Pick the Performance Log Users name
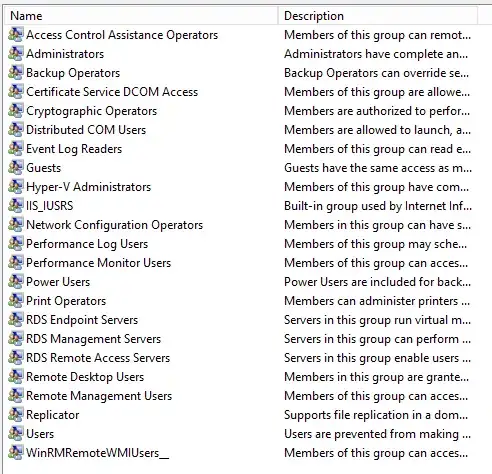The width and height of the screenshot is (492, 474). 87,244
